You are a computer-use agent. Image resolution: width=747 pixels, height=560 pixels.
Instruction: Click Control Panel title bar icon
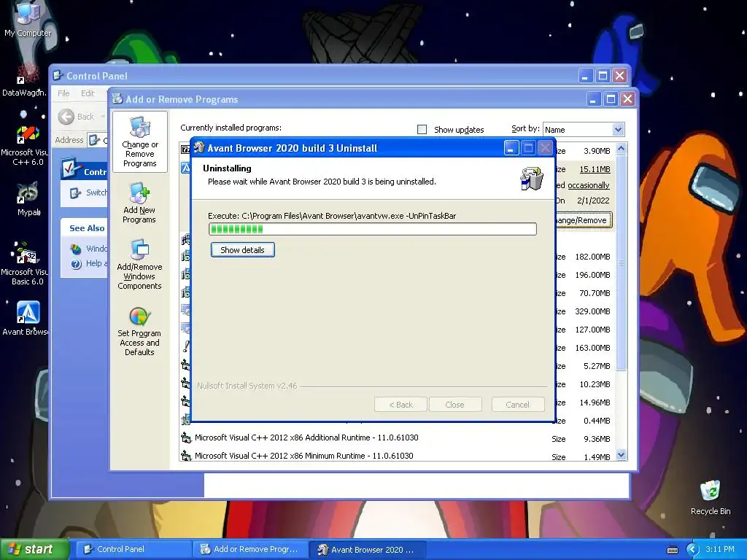coord(58,75)
